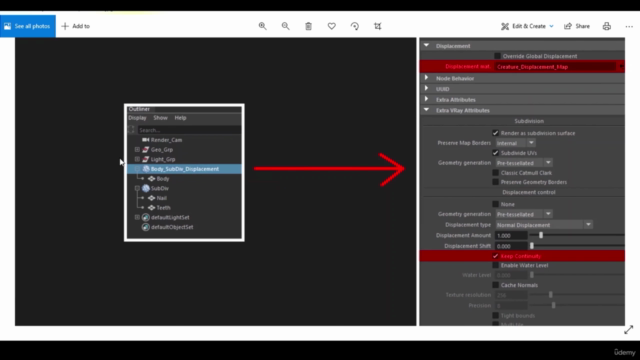
Task: Select the Render_Cam row
Action: 184,140
